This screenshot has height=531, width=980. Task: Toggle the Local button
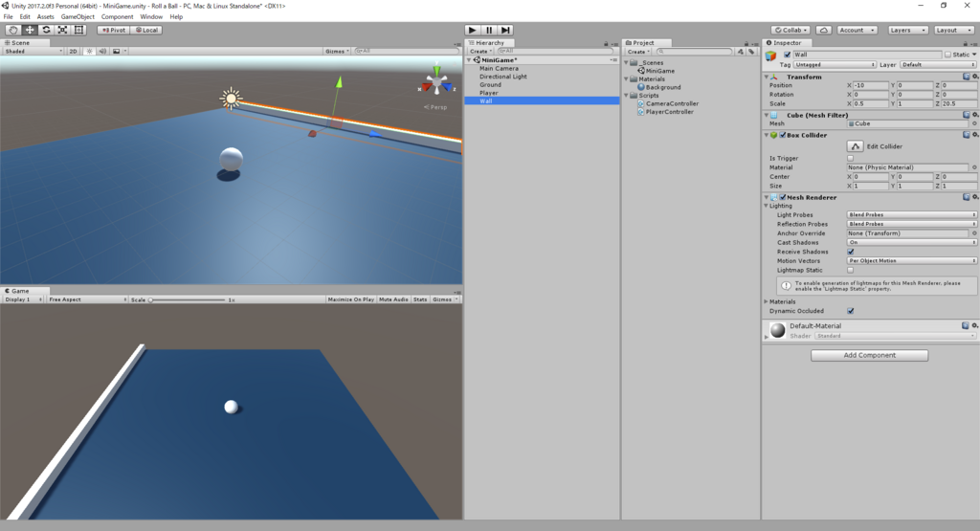146,30
